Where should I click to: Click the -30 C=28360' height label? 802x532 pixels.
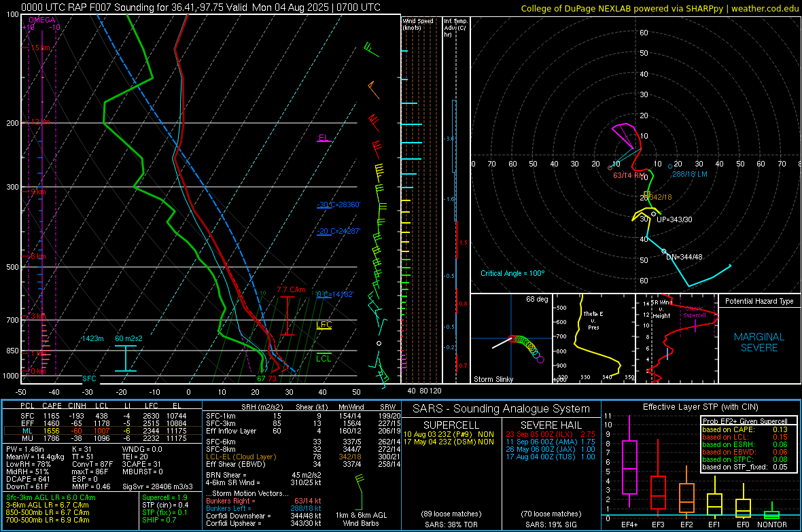(338, 205)
